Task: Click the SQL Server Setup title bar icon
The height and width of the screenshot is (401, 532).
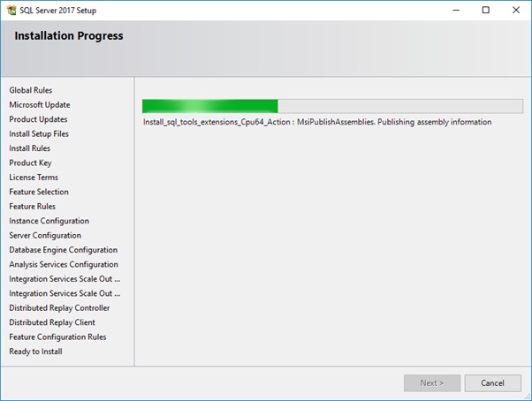Action: [x=11, y=11]
